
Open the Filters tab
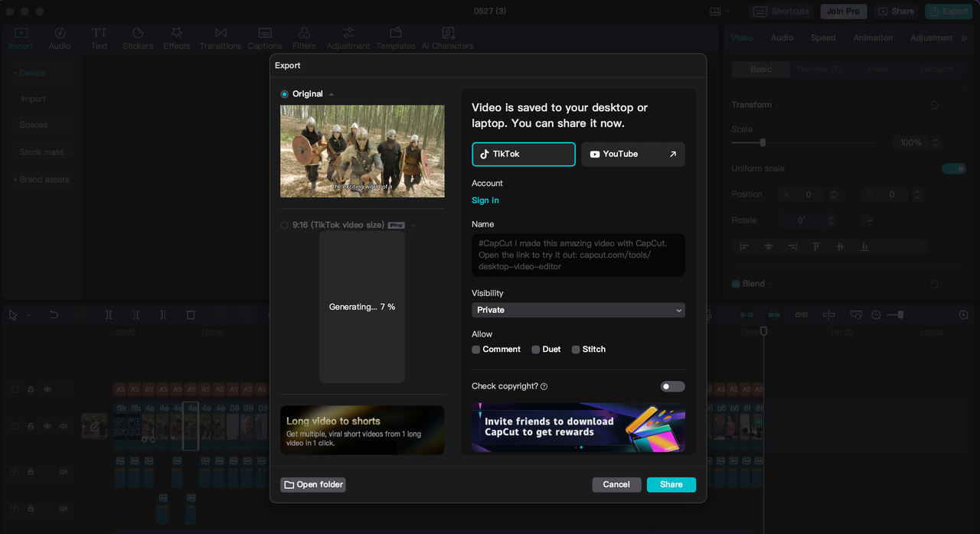point(304,38)
